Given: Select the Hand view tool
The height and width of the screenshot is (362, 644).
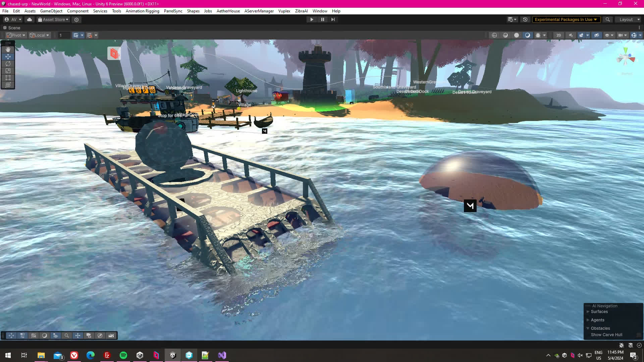Looking at the screenshot, I should (8, 49).
